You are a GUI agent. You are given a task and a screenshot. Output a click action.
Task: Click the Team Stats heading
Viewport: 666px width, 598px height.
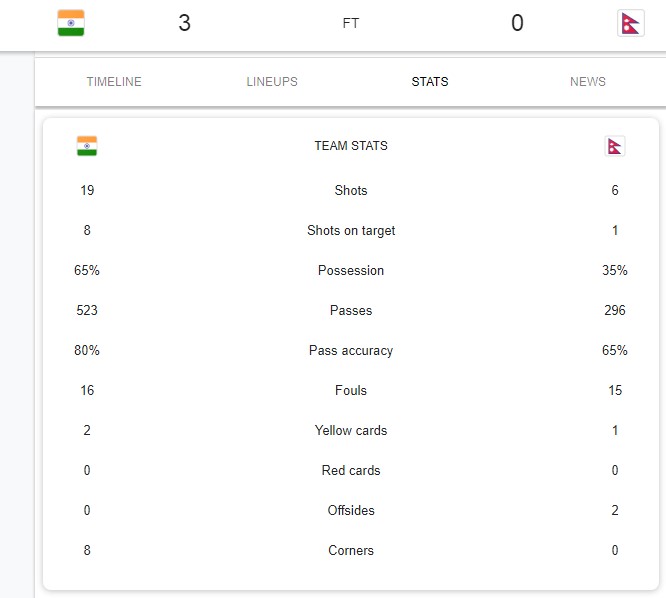tap(351, 146)
